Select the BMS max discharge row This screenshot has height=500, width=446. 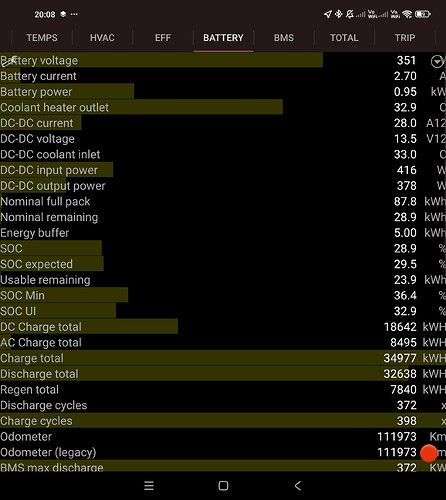[223, 467]
